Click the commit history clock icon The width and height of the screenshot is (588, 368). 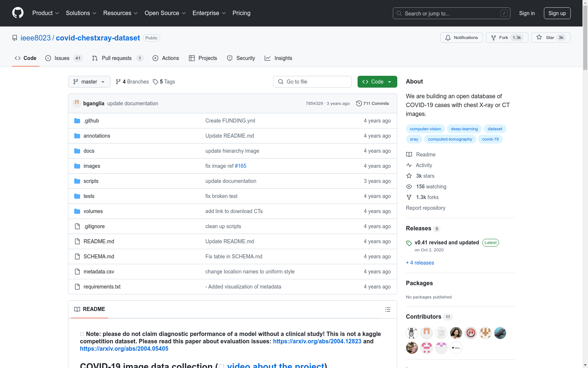(359, 103)
